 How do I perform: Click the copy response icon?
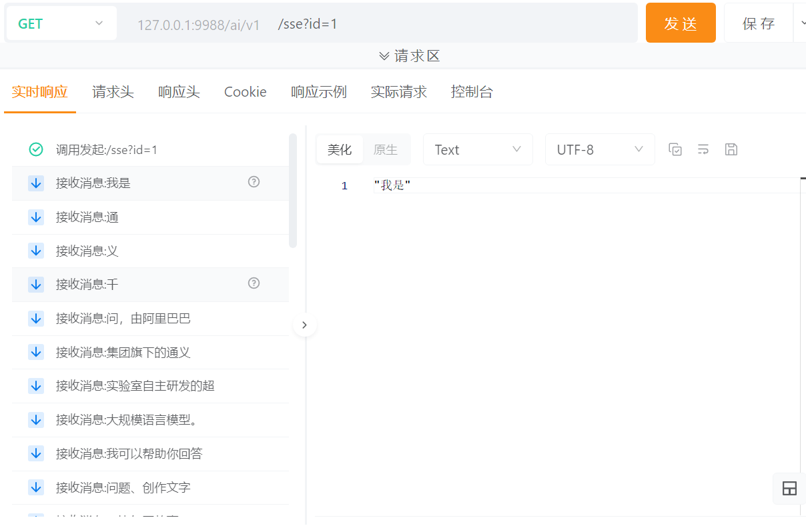[x=675, y=149]
